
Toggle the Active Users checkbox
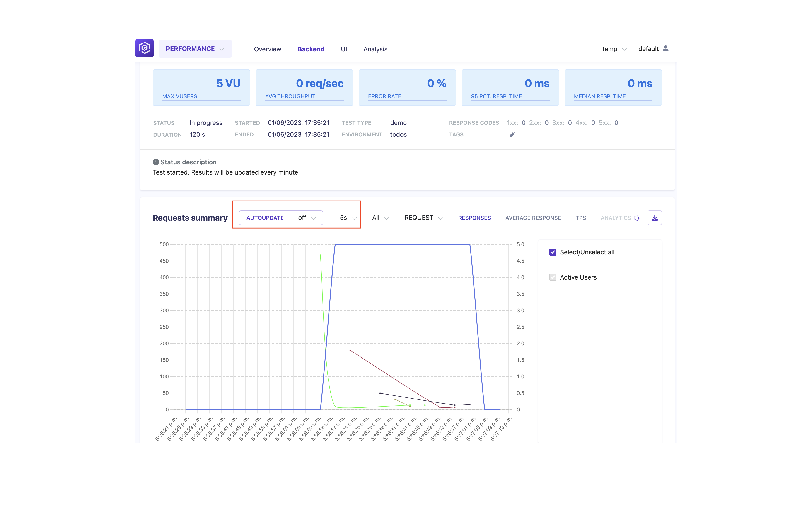[x=553, y=277]
